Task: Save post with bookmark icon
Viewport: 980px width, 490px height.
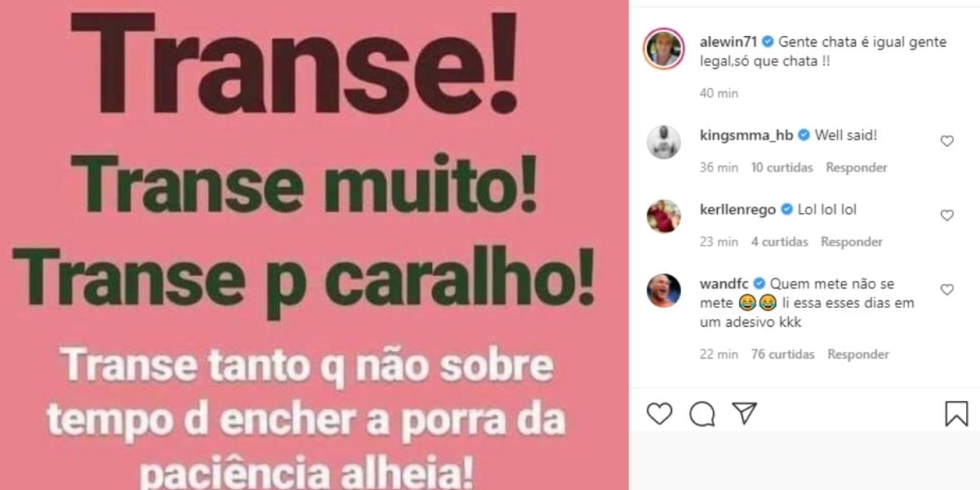Action: tap(956, 414)
